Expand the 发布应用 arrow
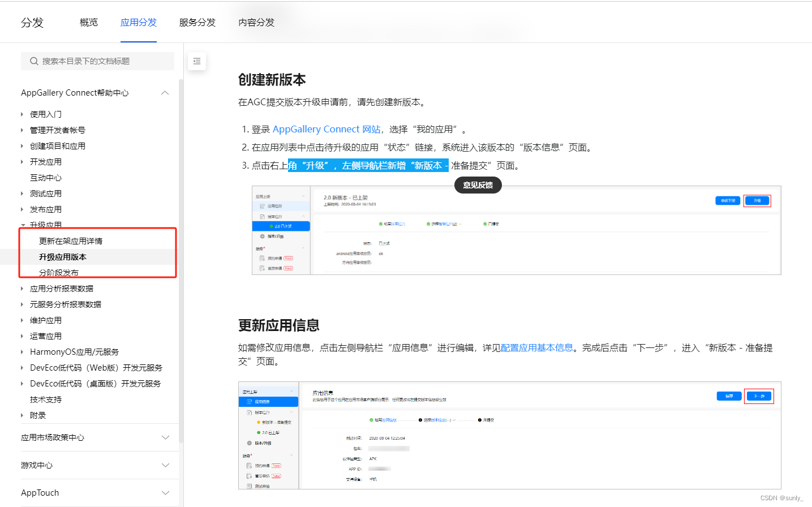The width and height of the screenshot is (812, 507). click(23, 209)
